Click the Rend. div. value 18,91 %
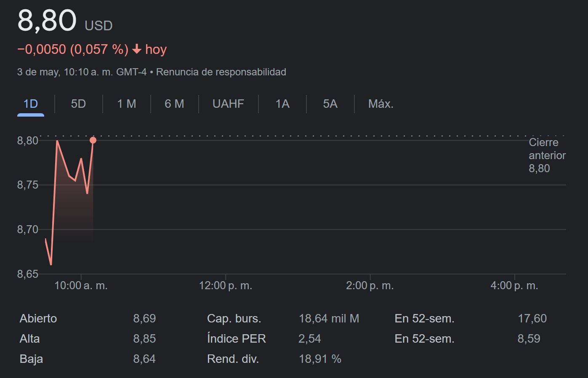Screen dimensions: 588x378 [x=320, y=359]
